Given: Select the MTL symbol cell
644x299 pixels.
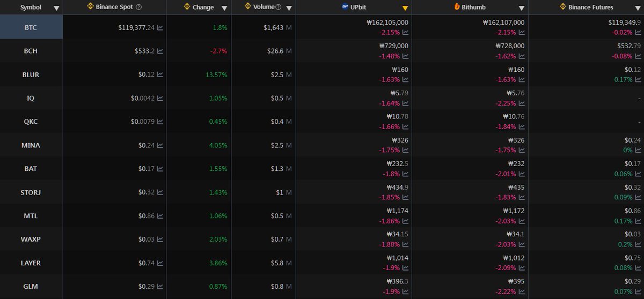Looking at the screenshot, I should click(x=31, y=216).
